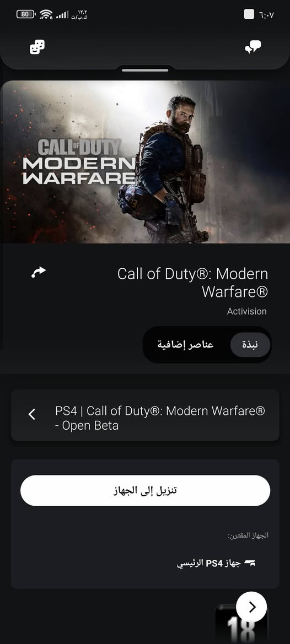Tap the white square status bar indicator
This screenshot has width=290, height=644.
coord(249,14)
